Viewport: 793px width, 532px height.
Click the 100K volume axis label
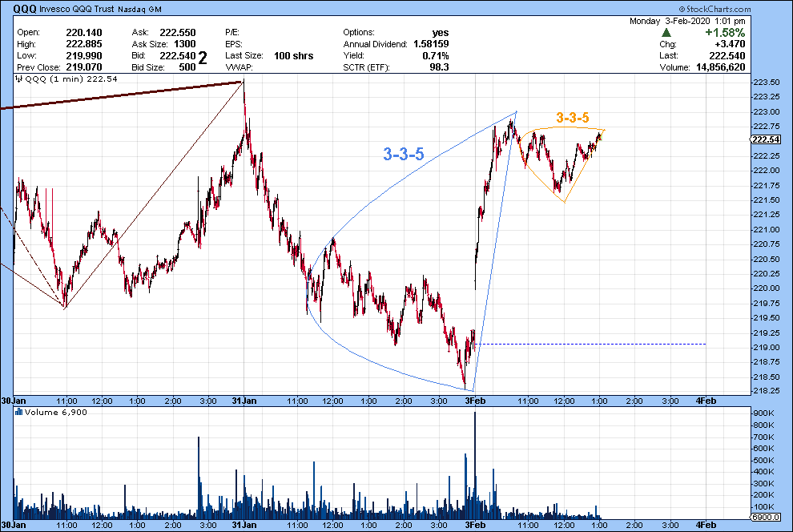click(763, 506)
